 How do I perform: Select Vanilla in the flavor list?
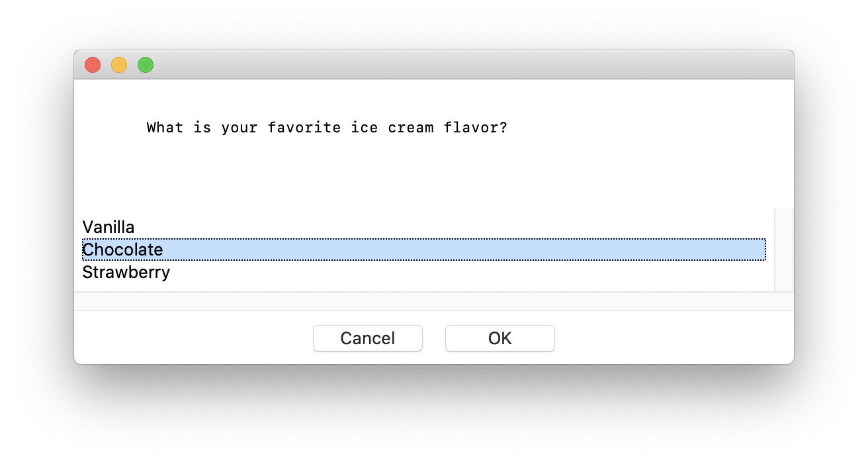coord(108,227)
